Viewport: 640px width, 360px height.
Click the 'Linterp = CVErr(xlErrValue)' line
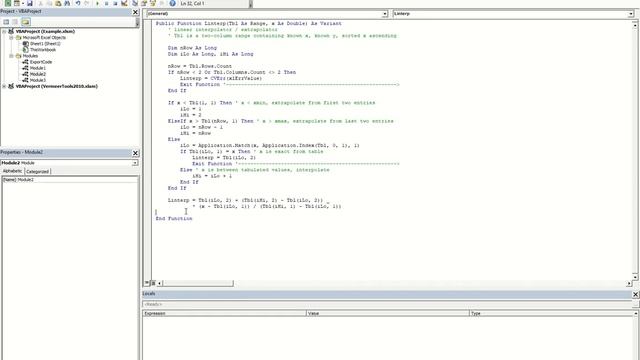tap(221, 78)
